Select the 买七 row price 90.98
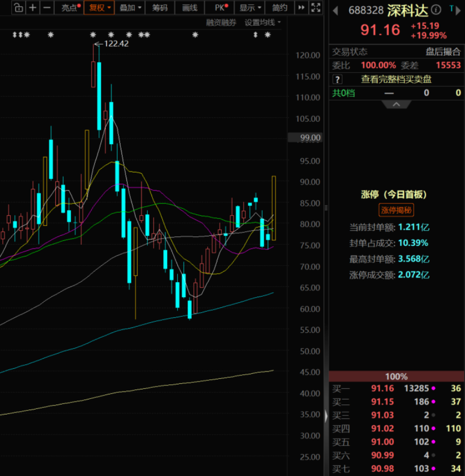 click(x=382, y=468)
